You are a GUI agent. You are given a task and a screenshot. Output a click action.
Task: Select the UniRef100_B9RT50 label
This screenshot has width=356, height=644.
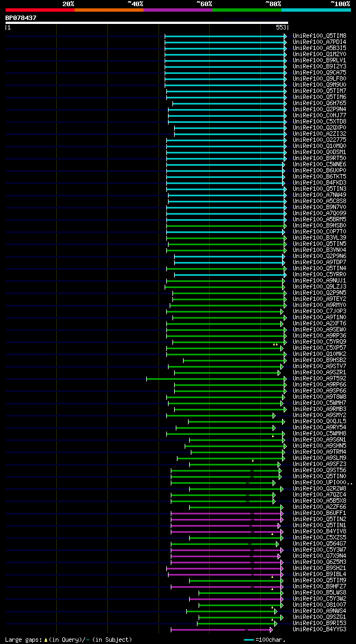click(x=319, y=158)
